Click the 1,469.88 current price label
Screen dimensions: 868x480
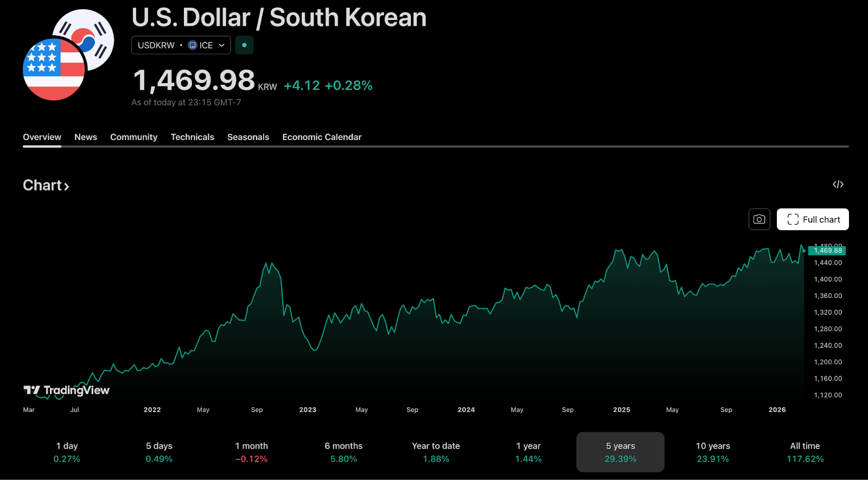[827, 250]
